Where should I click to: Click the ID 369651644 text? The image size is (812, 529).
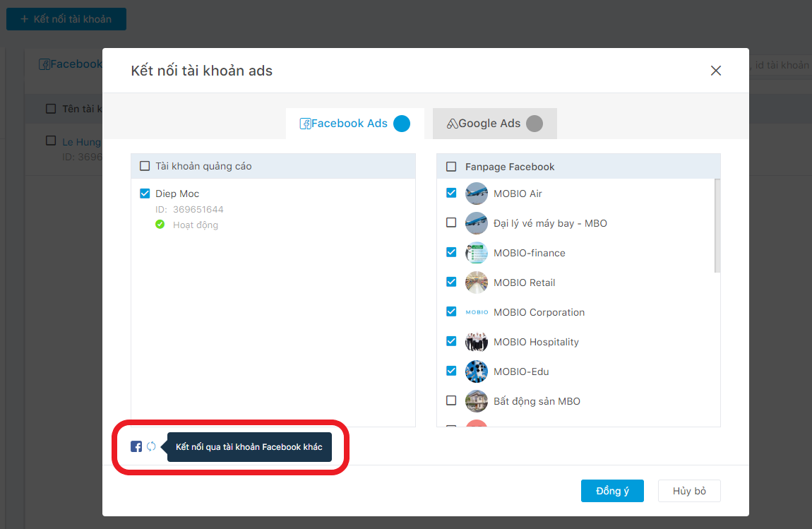(x=189, y=209)
